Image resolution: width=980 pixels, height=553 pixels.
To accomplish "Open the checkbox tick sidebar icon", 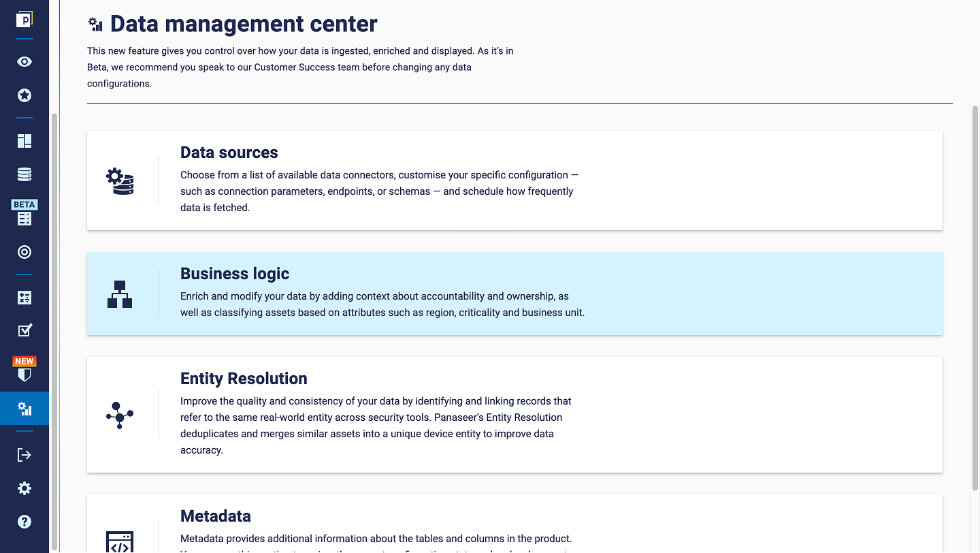I will point(24,330).
